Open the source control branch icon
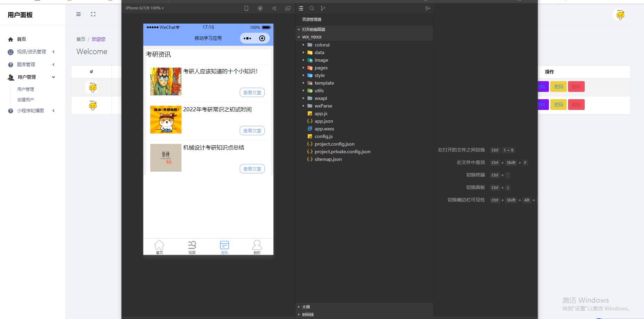Image resolution: width=644 pixels, height=319 pixels. click(x=323, y=8)
